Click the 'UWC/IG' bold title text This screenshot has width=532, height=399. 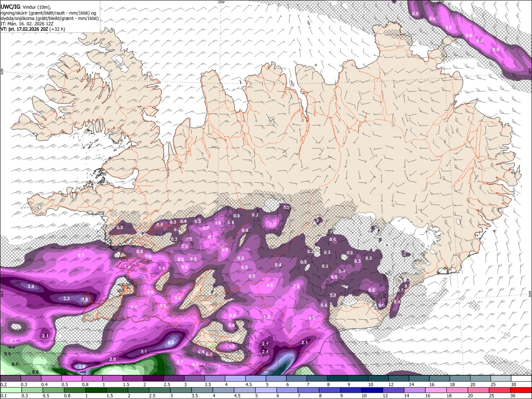tap(10, 7)
